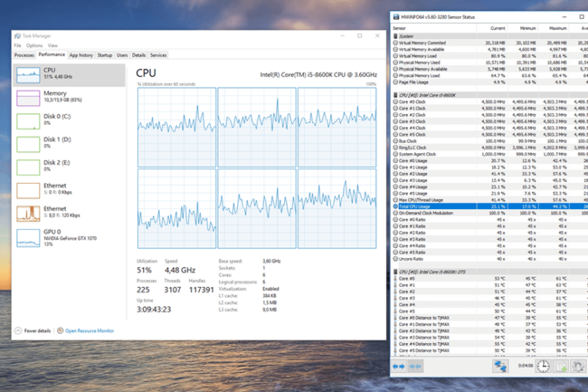
Task: Click the Task Manager title bar icon
Action: tap(18, 36)
